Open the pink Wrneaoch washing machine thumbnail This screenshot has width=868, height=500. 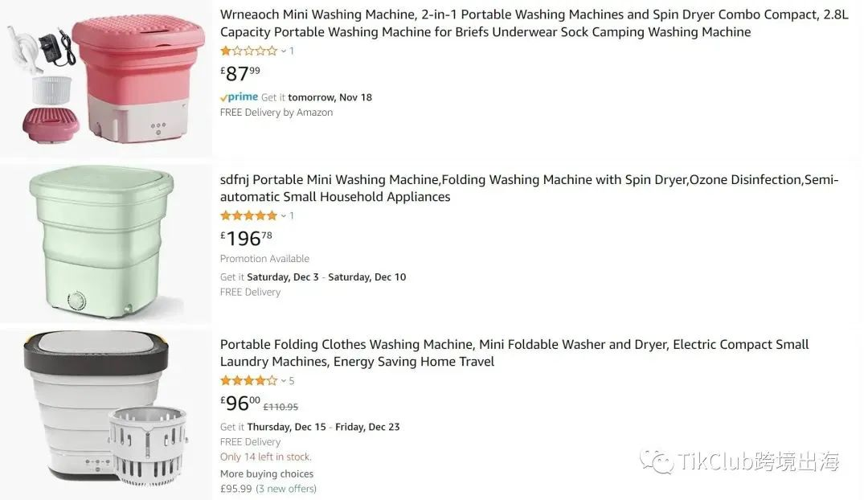pyautogui.click(x=104, y=79)
